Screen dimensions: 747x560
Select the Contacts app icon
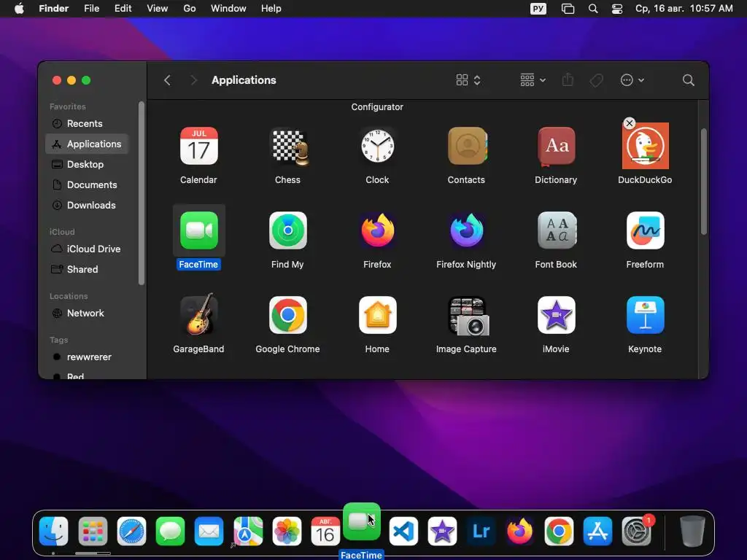coord(467,146)
